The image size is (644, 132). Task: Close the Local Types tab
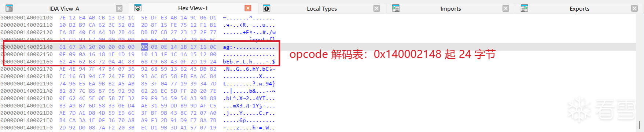(377, 8)
